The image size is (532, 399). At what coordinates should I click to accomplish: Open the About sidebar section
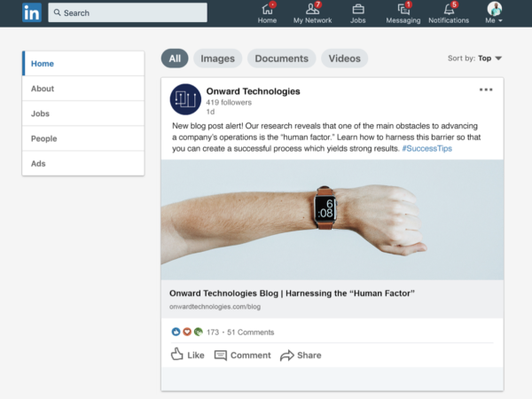click(x=83, y=89)
